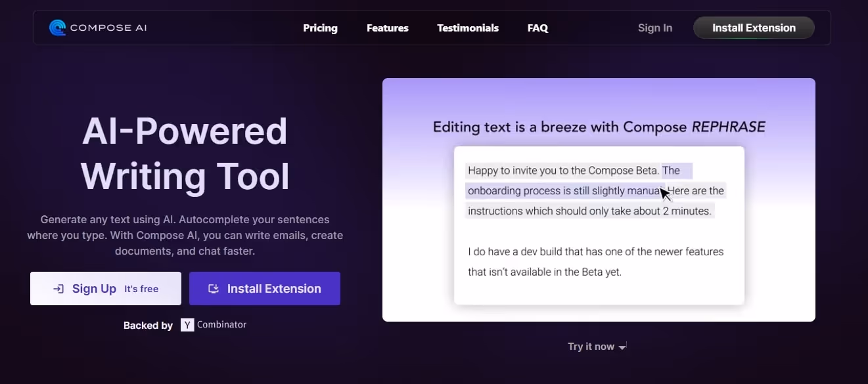
Task: Click the purple Install Extension hero button
Action: click(265, 289)
